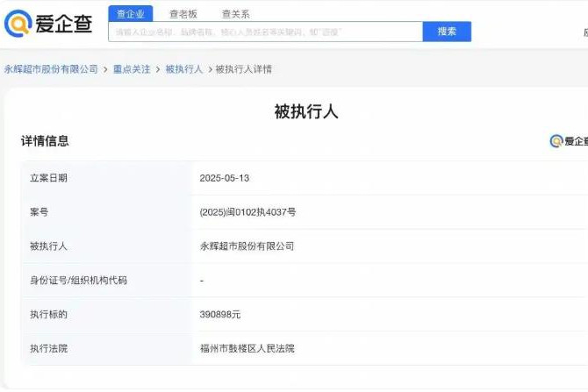
Task: Click the execution amount 390898元
Action: coord(220,315)
